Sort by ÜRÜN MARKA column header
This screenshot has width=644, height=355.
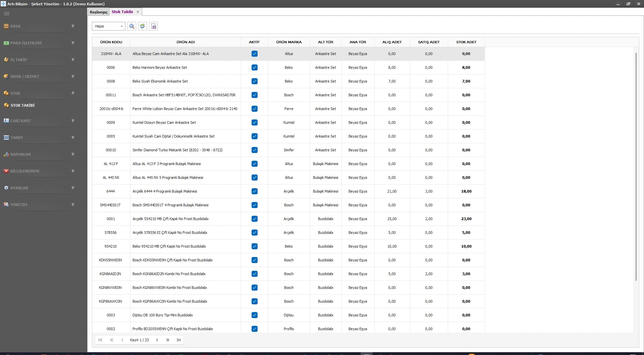289,42
